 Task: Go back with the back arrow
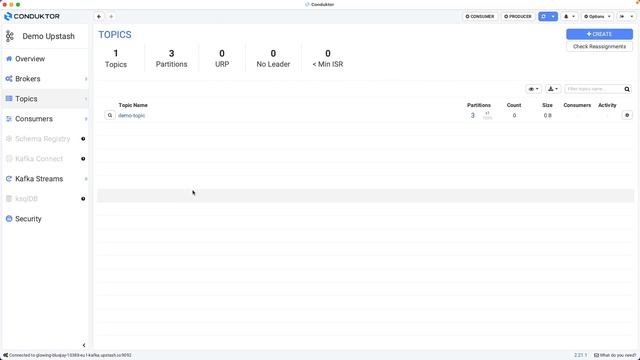(x=99, y=16)
